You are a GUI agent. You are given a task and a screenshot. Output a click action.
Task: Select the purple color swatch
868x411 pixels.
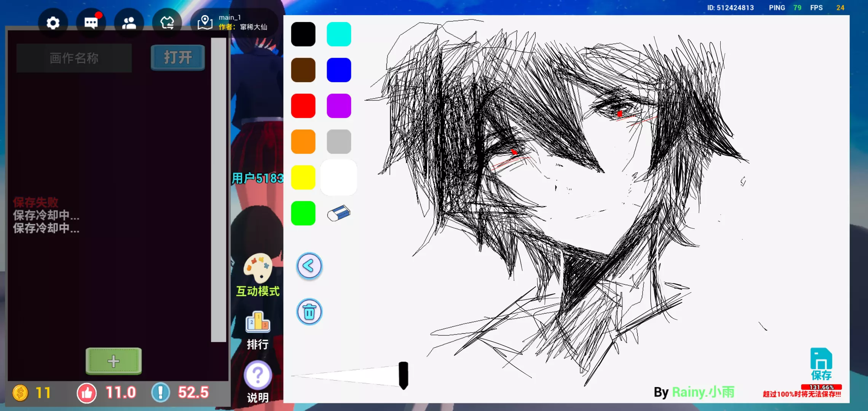pyautogui.click(x=339, y=106)
